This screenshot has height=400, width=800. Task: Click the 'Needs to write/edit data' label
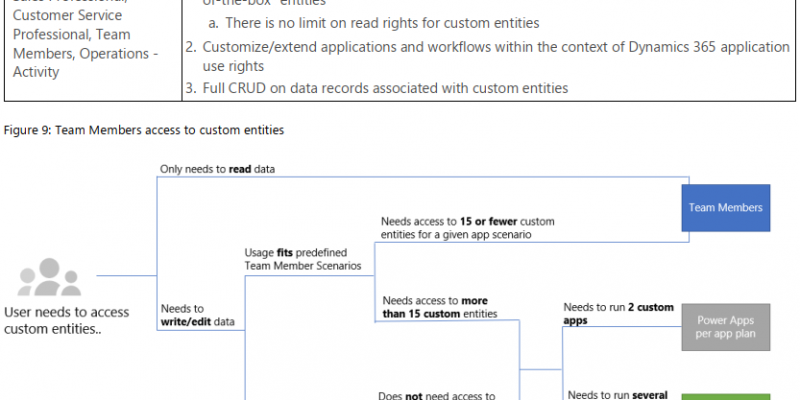point(197,315)
